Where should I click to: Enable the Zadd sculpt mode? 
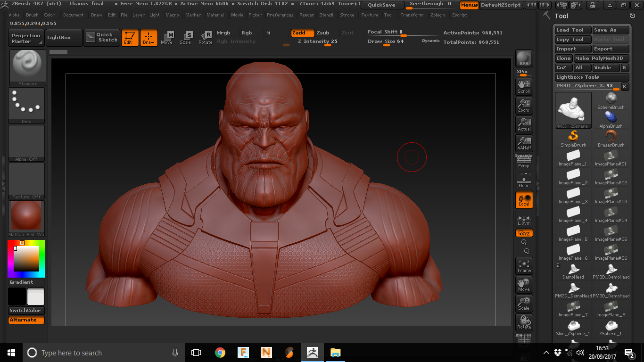tap(303, 33)
